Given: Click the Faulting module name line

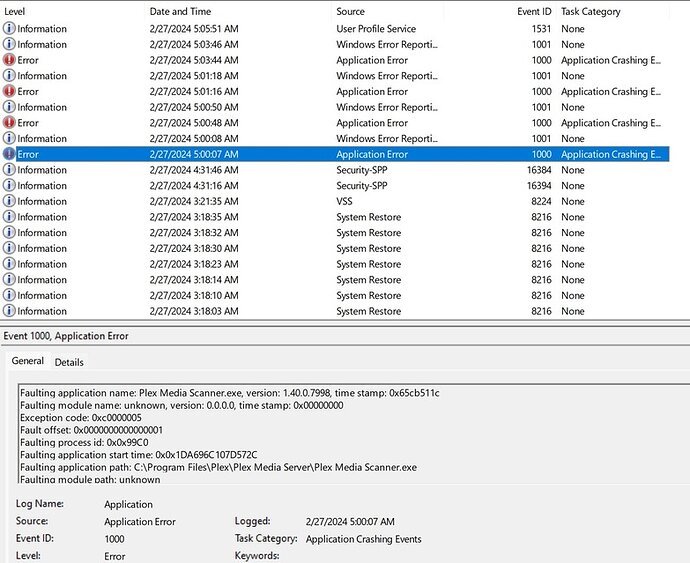Looking at the screenshot, I should click(x=182, y=405).
